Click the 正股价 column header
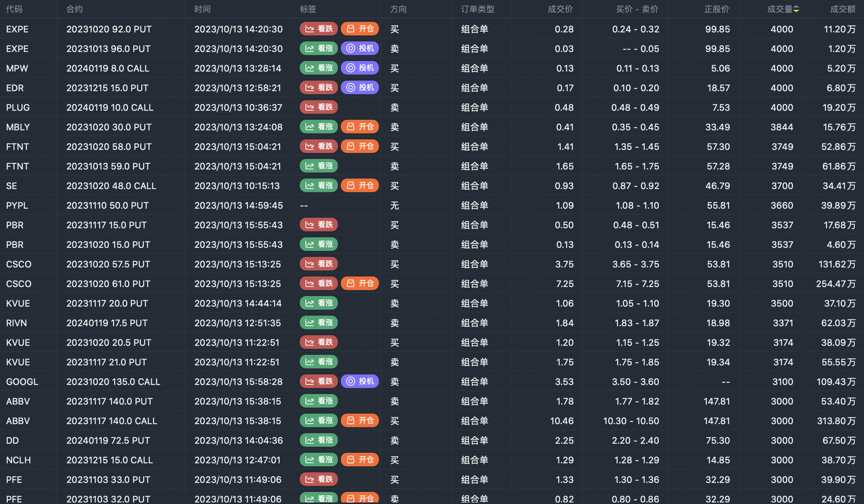Viewport: 864px width, 504px height. click(717, 9)
